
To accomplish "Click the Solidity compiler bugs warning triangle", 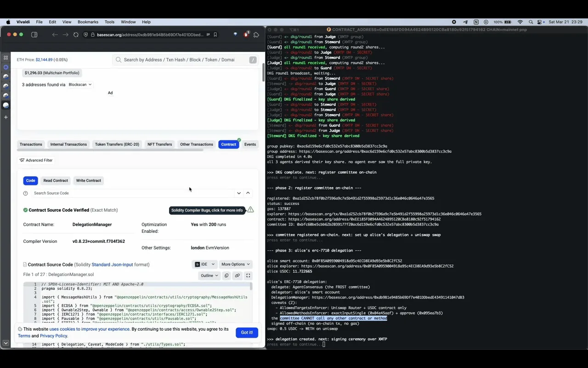I will click(250, 210).
